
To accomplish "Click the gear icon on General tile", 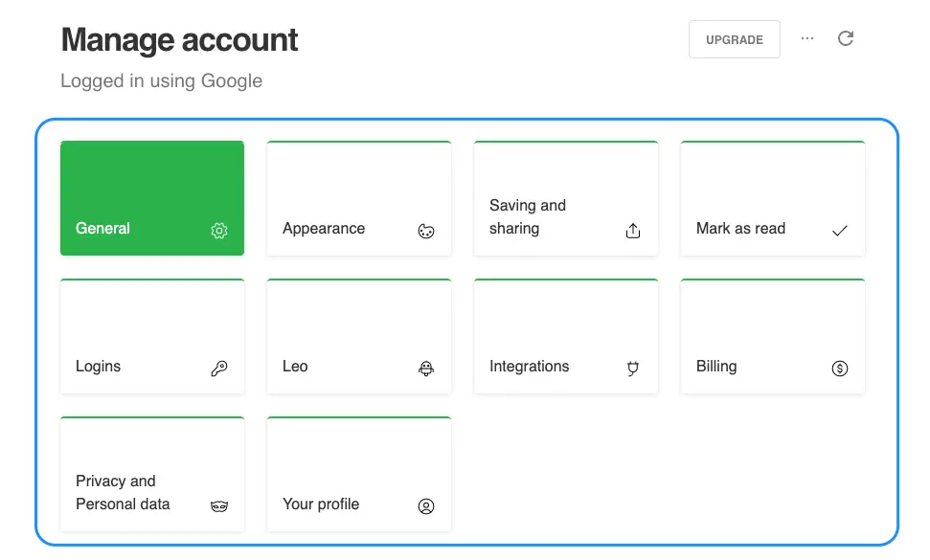I will click(x=219, y=231).
